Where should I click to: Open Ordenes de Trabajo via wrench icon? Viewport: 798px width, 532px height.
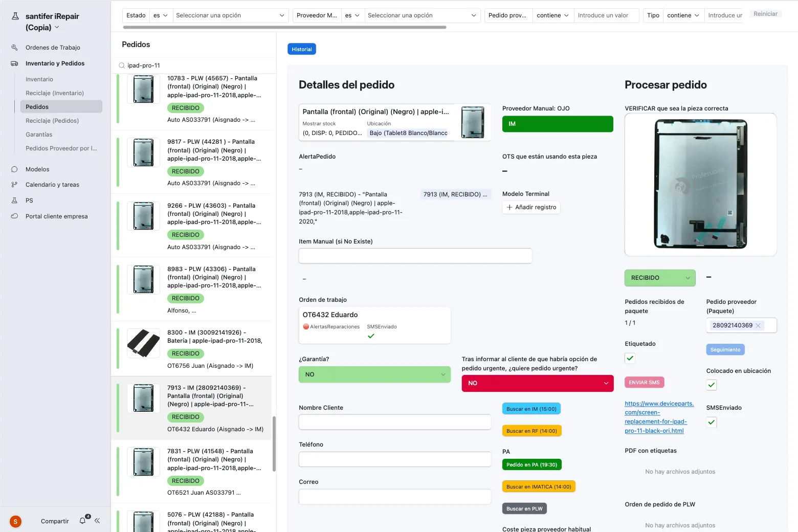coord(14,47)
